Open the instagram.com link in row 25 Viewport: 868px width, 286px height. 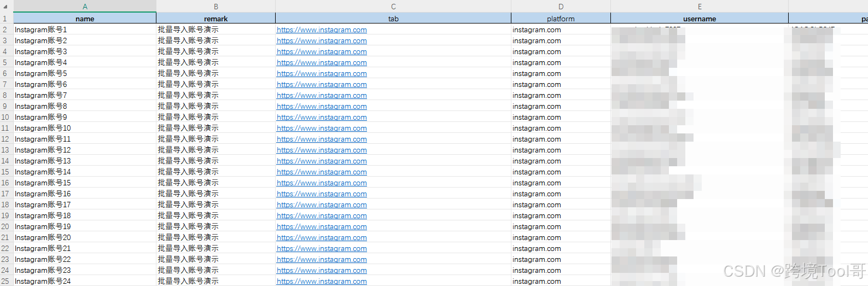322,282
